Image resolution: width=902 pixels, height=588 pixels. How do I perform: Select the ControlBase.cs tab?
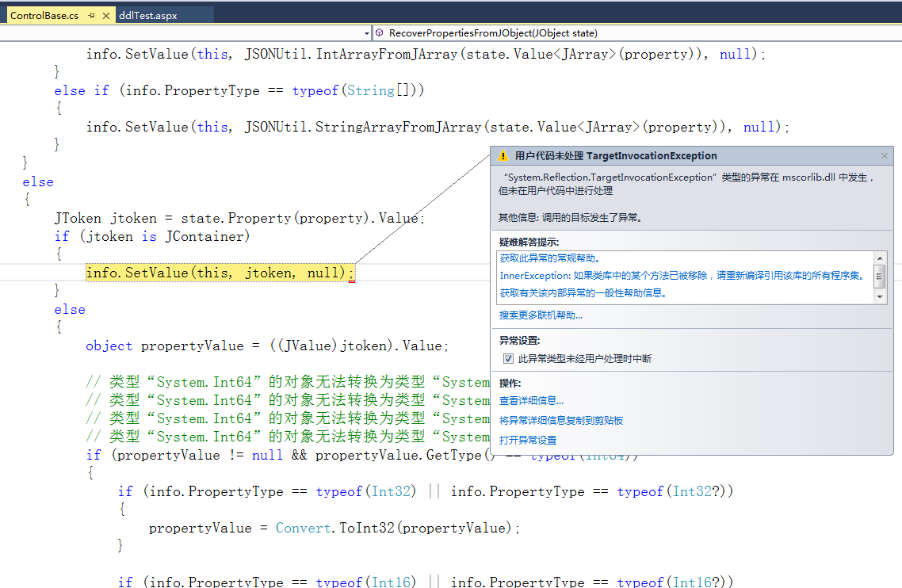(x=44, y=16)
